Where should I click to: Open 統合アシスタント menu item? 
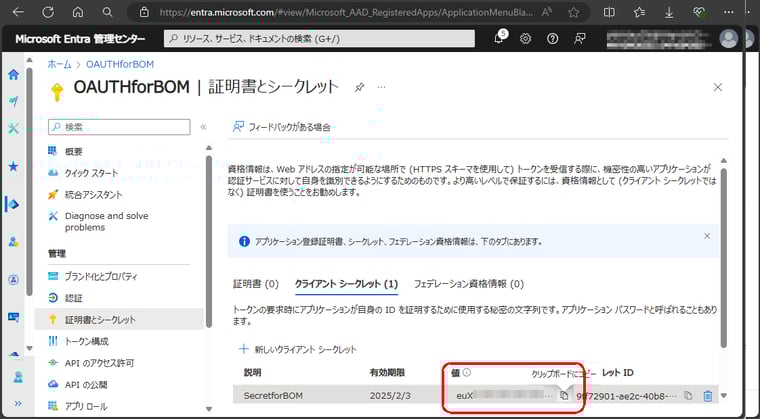tap(94, 194)
